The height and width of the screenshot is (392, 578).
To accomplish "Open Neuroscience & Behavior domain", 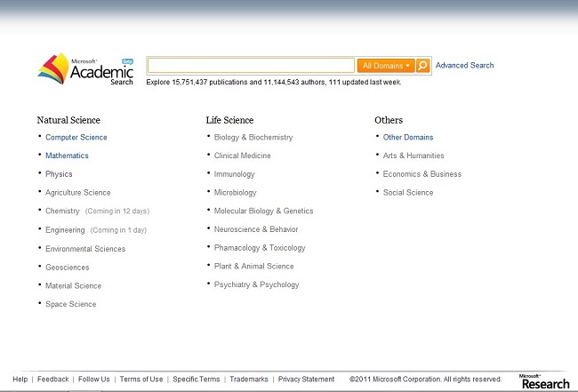I will click(x=256, y=229).
